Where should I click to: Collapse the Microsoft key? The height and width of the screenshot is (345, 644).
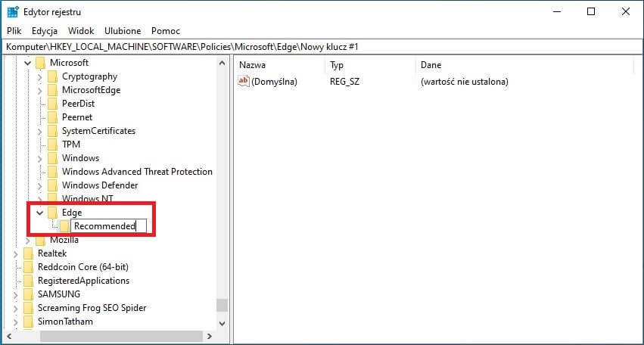point(28,63)
